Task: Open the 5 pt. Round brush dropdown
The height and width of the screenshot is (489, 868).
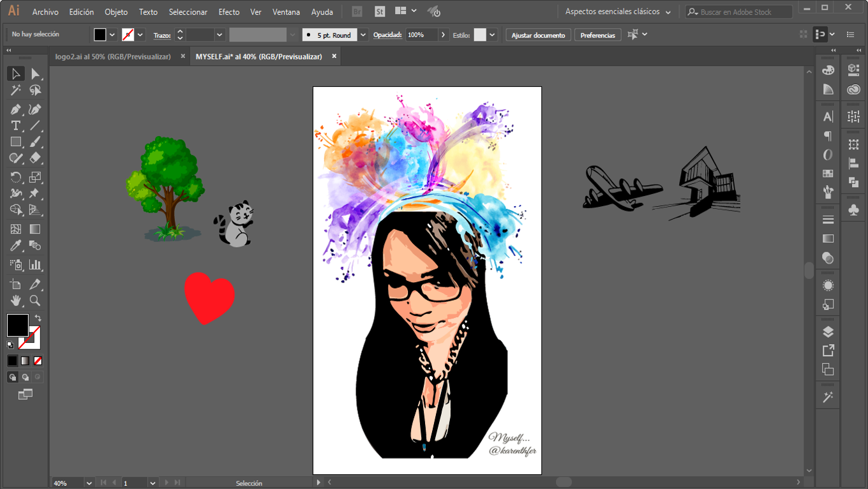Action: coord(363,34)
